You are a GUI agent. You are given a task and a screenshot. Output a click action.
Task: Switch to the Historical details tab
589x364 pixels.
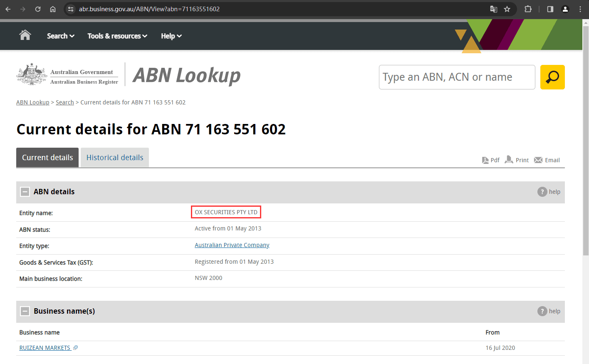coord(115,158)
